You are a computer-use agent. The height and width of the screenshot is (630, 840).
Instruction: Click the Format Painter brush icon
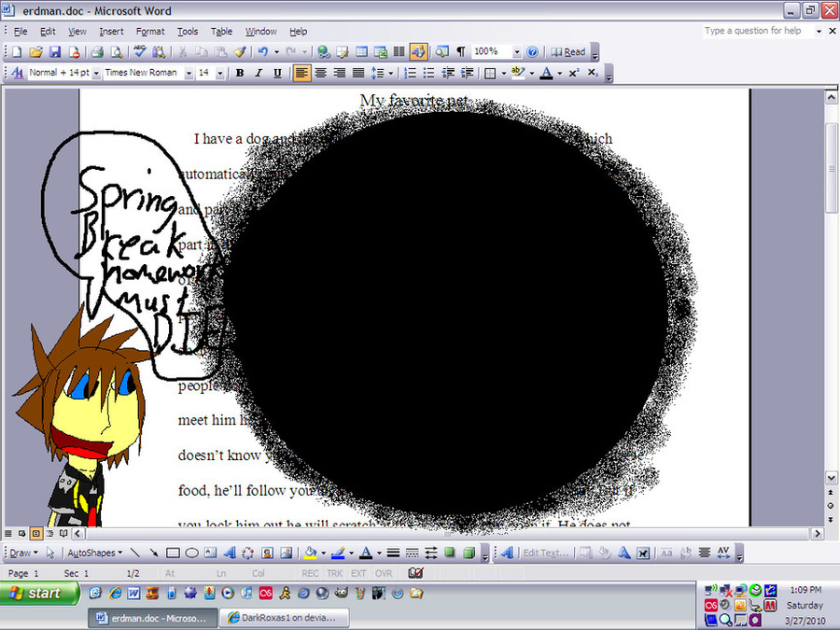(240, 52)
